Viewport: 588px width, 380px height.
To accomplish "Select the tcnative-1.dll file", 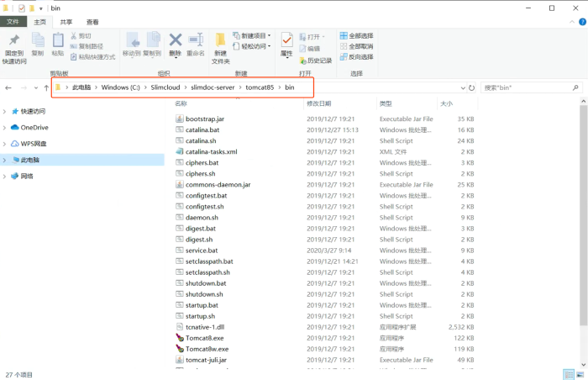I will [x=205, y=327].
